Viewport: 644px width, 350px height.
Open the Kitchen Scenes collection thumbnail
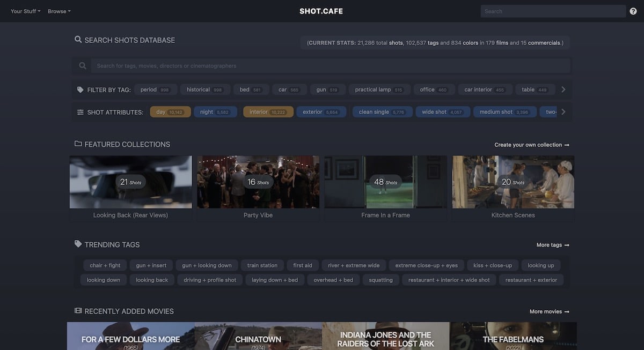[x=513, y=181]
